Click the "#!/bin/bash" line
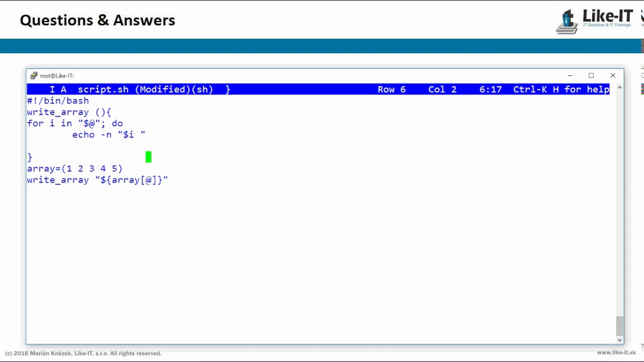This screenshot has width=644, height=362. pos(58,101)
